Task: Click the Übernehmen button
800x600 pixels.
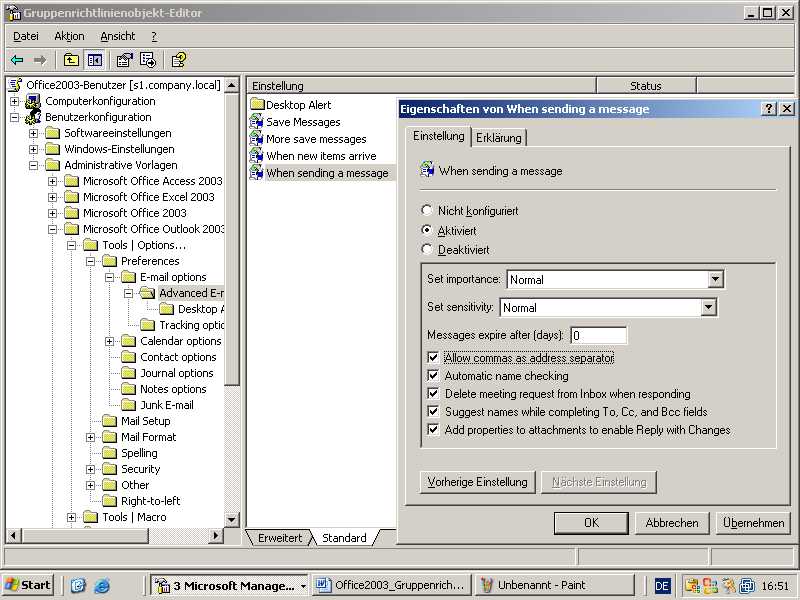Action: point(753,523)
